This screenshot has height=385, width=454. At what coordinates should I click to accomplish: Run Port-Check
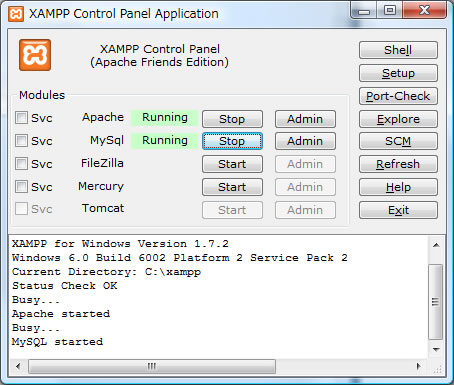coord(398,96)
